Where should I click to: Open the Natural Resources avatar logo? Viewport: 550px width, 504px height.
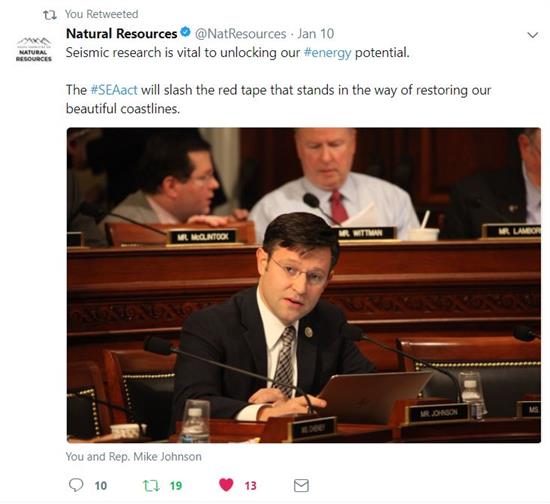coord(34,49)
